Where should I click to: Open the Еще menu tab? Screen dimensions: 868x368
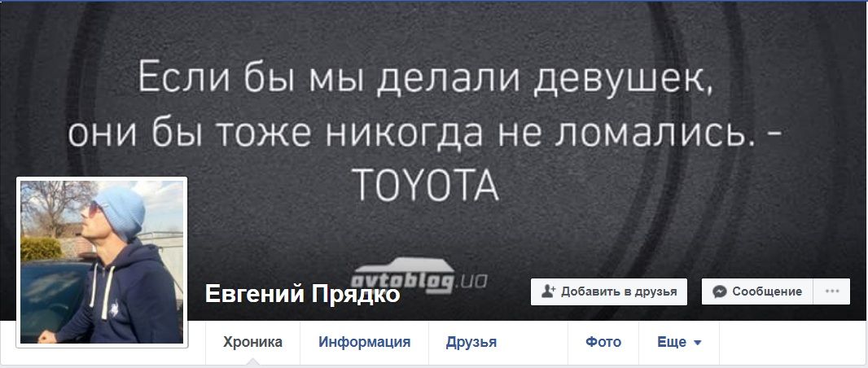tap(679, 343)
